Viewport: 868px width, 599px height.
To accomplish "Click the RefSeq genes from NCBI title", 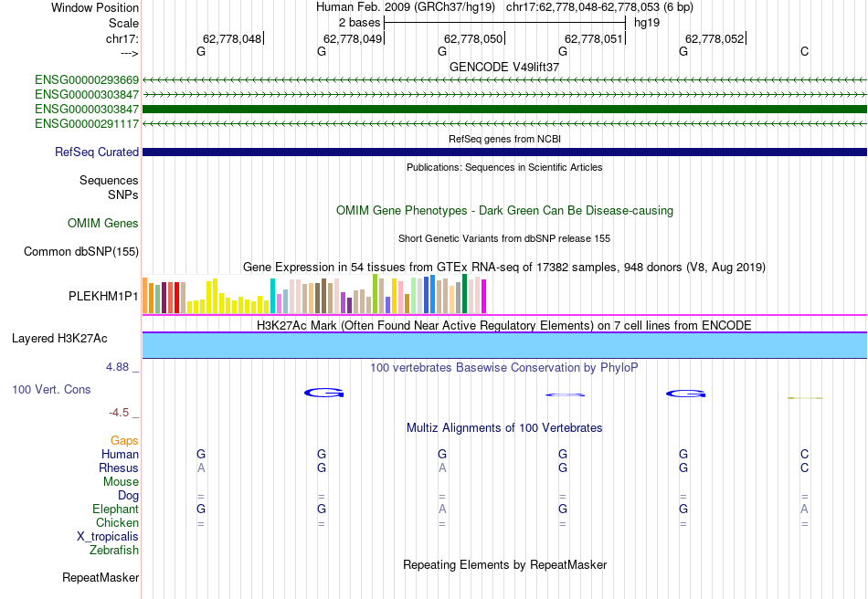I will pos(504,139).
